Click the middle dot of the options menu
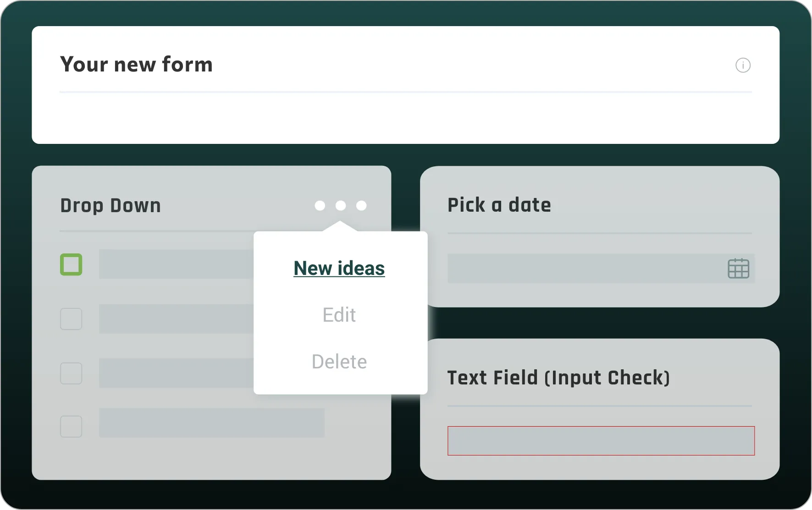Viewport: 812px width, 510px height. tap(341, 206)
